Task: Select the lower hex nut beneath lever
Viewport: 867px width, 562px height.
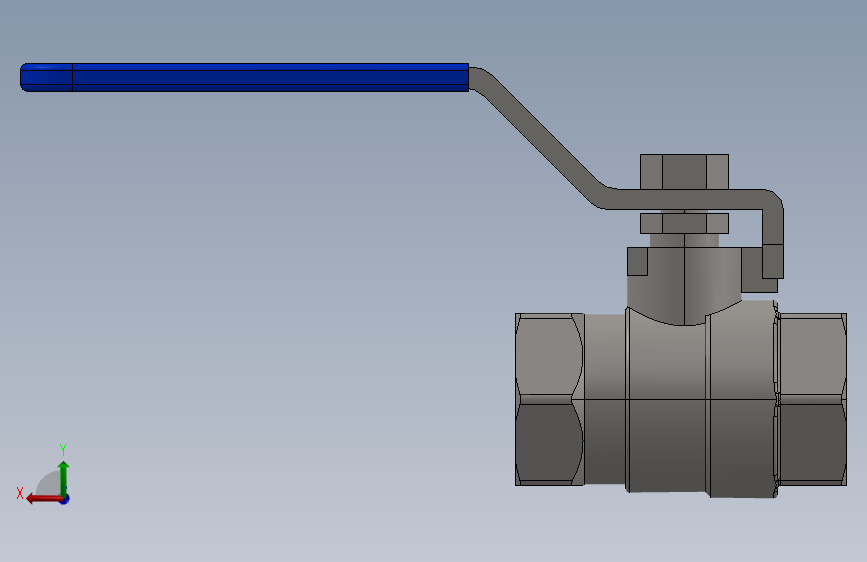Action: pos(684,223)
